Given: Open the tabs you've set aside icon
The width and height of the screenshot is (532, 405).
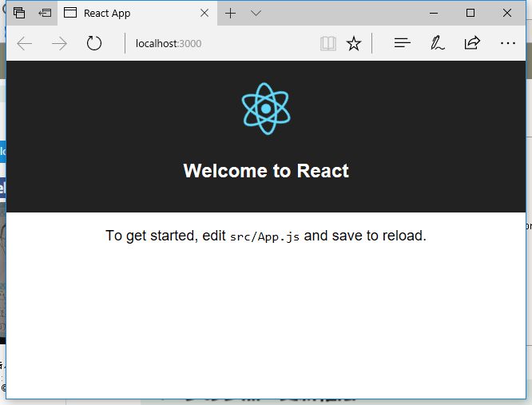Looking at the screenshot, I should click(19, 13).
